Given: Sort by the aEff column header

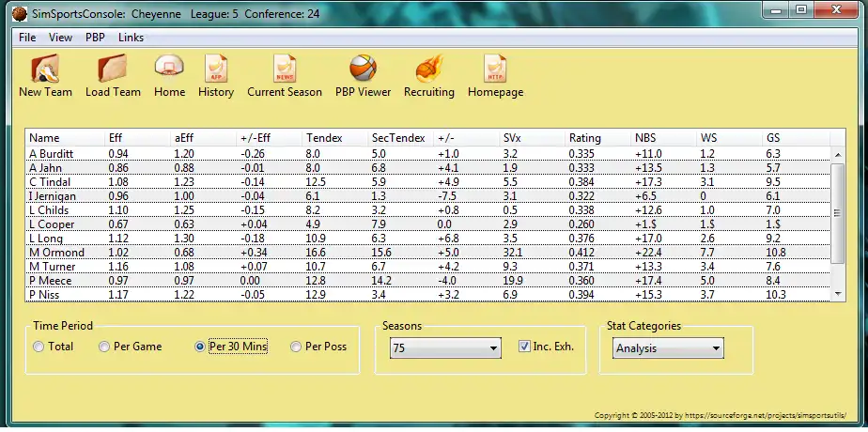Looking at the screenshot, I should [x=203, y=138].
